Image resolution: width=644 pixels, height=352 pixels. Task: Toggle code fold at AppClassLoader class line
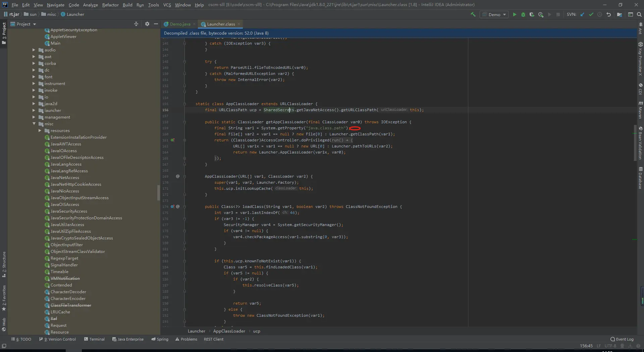coord(184,104)
